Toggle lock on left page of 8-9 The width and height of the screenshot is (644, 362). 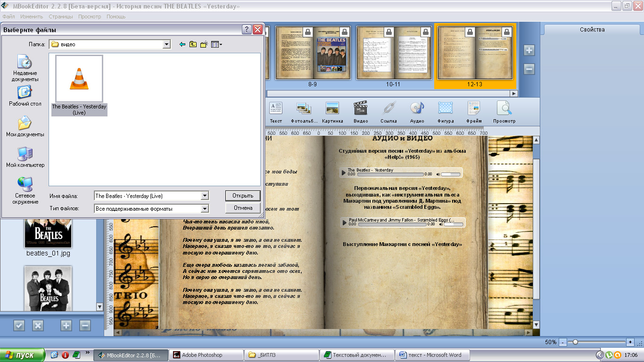307,32
